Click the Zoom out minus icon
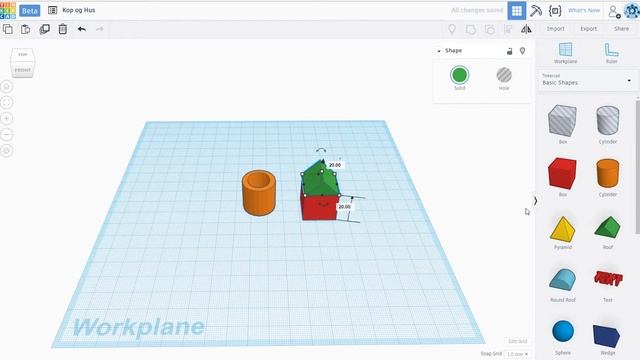The image size is (640, 360). click(7, 134)
